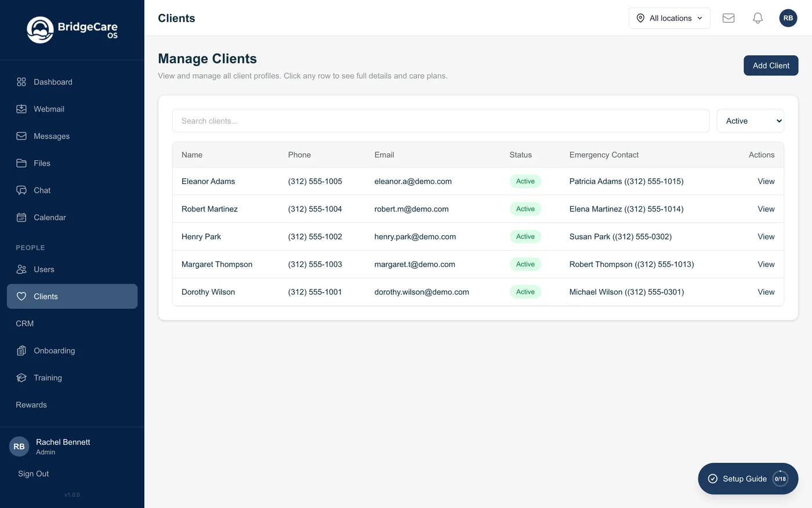Select Onboarding in sidebar

coord(72,351)
